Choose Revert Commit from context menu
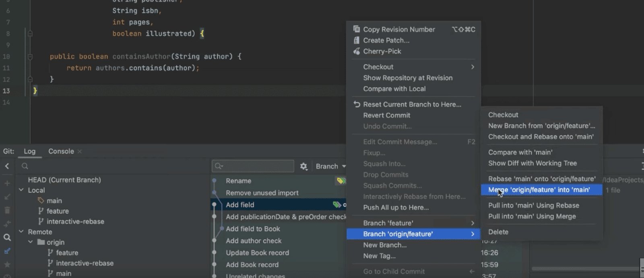 [x=413, y=115]
